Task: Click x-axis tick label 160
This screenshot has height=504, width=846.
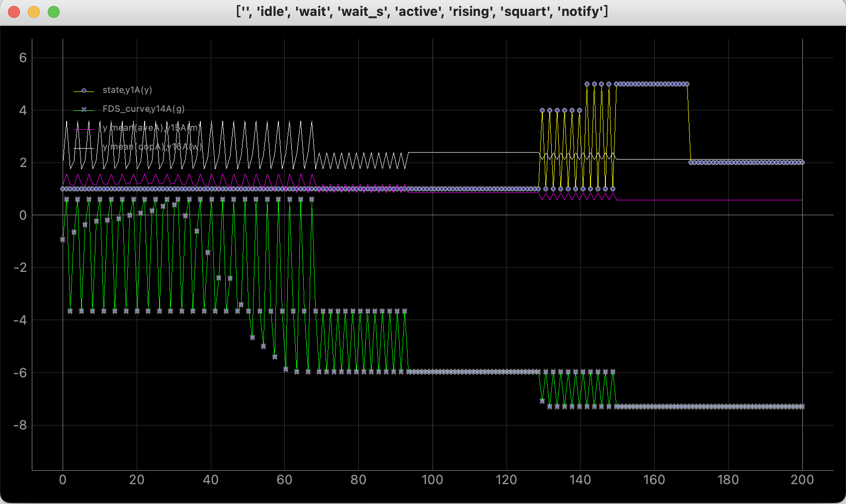Action: point(654,480)
